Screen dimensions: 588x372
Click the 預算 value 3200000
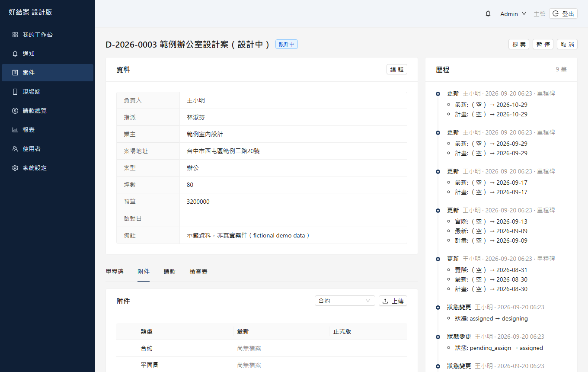point(198,202)
